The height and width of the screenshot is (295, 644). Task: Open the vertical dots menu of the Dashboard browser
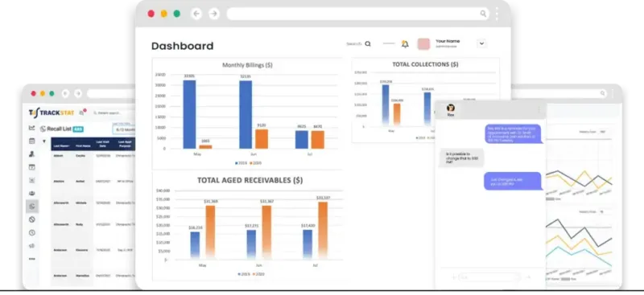(497, 14)
